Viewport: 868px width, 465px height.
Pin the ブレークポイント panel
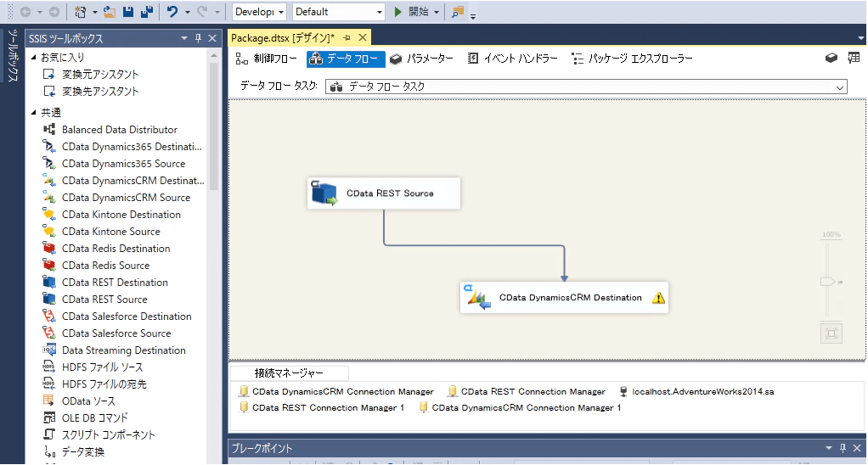click(x=843, y=448)
